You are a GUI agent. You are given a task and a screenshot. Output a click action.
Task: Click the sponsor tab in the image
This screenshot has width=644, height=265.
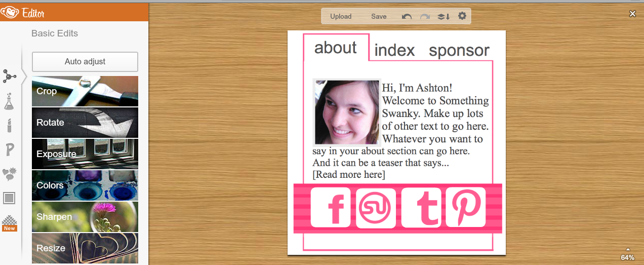(x=459, y=51)
